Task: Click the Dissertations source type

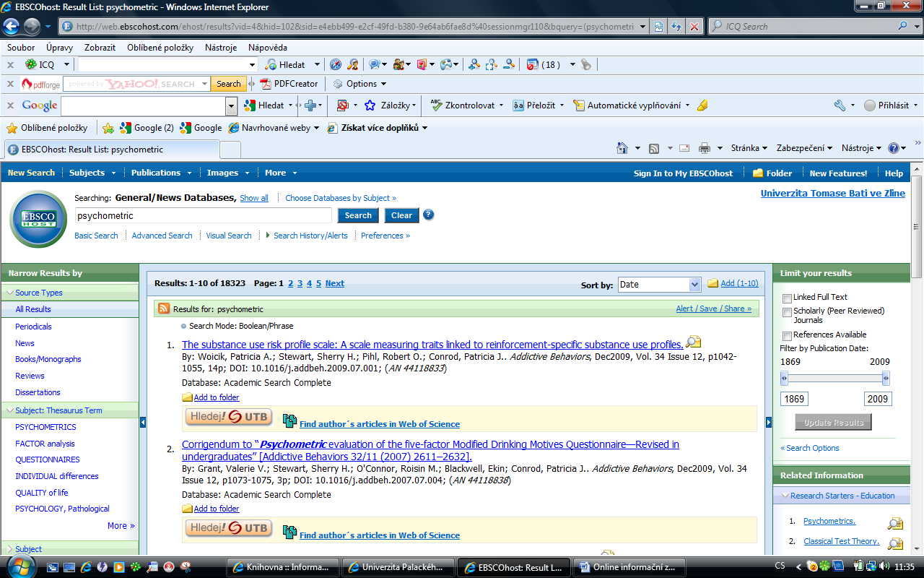Action: (38, 392)
